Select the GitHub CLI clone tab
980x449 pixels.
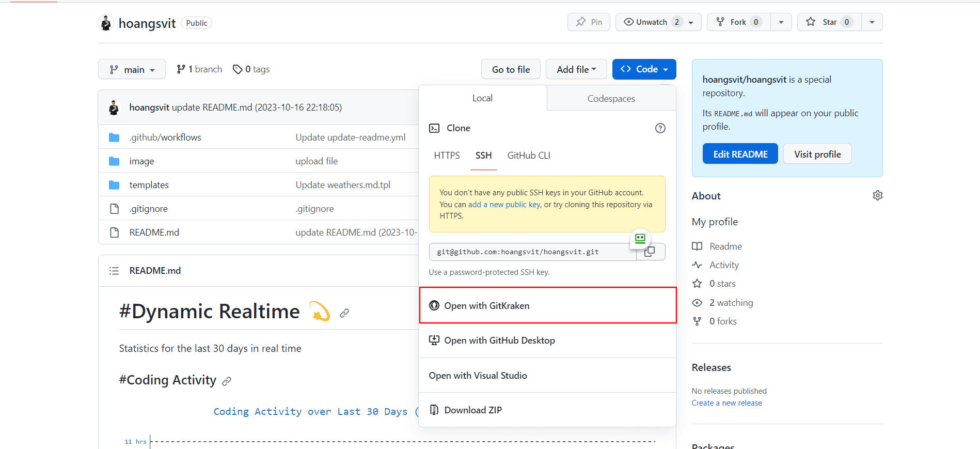[x=529, y=156]
